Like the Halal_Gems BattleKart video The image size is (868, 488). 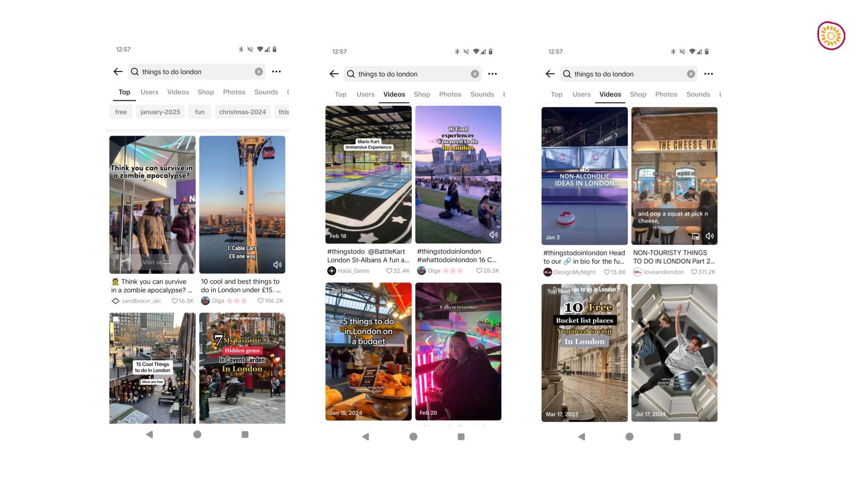pos(389,271)
